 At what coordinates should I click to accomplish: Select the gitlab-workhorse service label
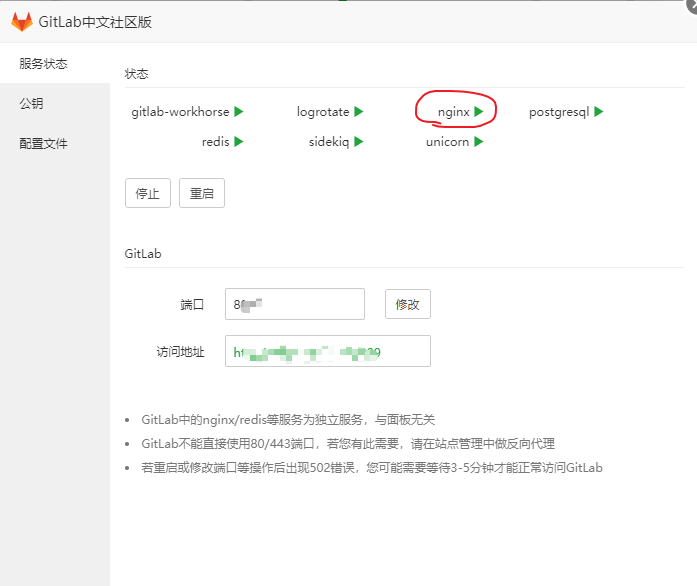coord(180,112)
